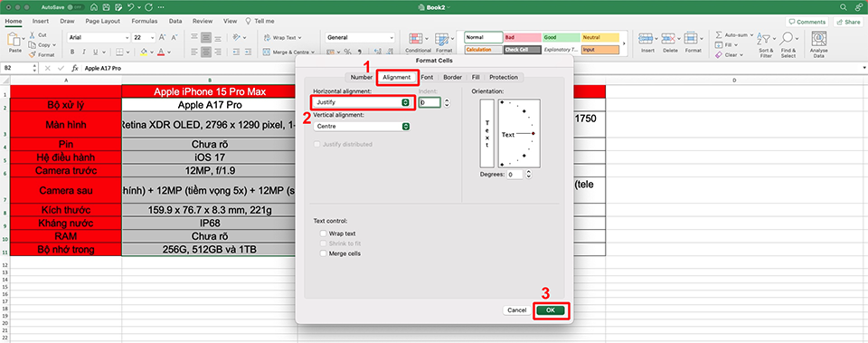The height and width of the screenshot is (343, 868).
Task: Click the Cut scissors icon
Action: click(x=33, y=35)
